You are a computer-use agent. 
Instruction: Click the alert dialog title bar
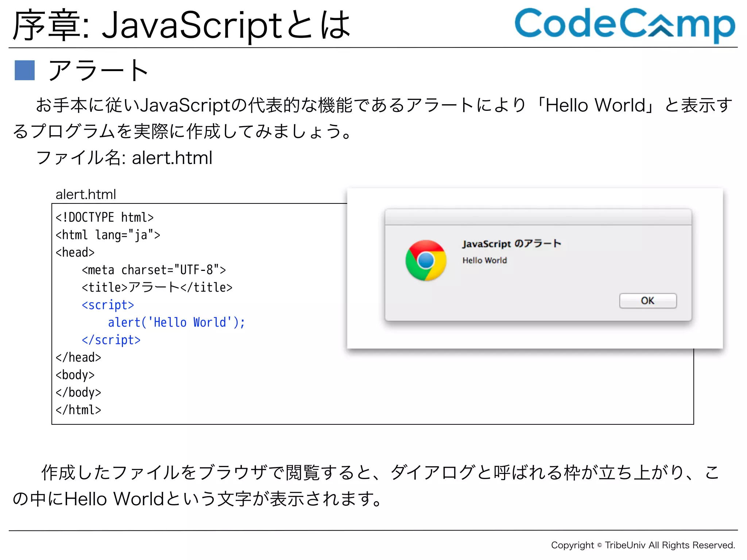[x=538, y=217]
